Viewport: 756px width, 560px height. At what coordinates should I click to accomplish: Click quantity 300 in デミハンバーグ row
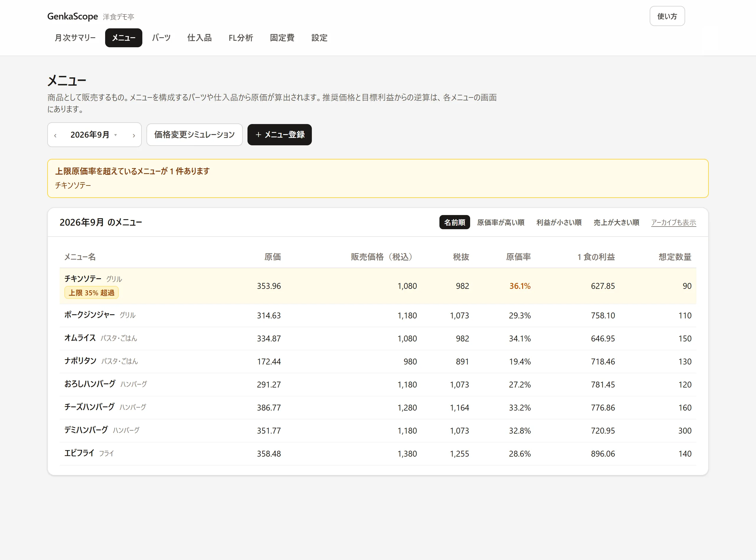685,431
